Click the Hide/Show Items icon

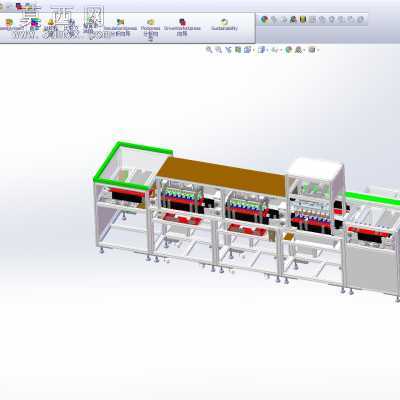click(274, 50)
